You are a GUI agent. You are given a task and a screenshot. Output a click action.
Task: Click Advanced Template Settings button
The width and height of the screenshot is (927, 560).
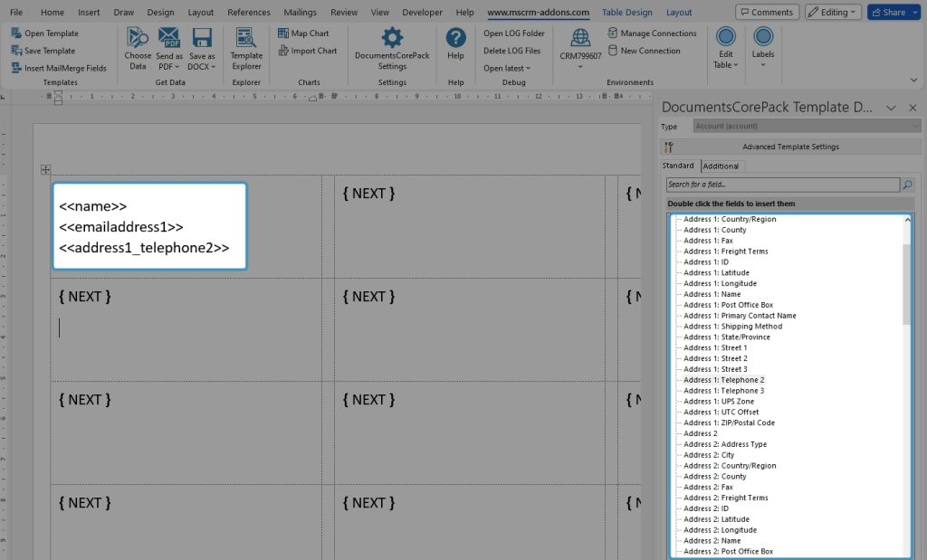pyautogui.click(x=790, y=147)
